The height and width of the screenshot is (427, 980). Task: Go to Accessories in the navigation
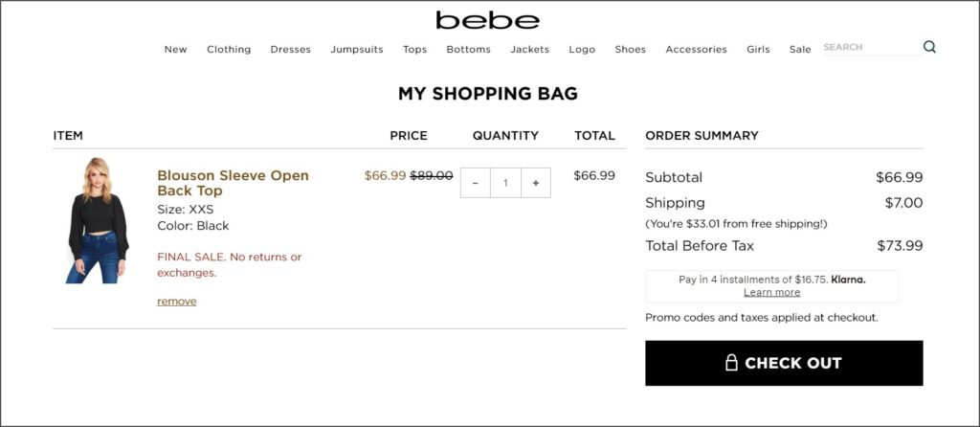[x=697, y=50]
